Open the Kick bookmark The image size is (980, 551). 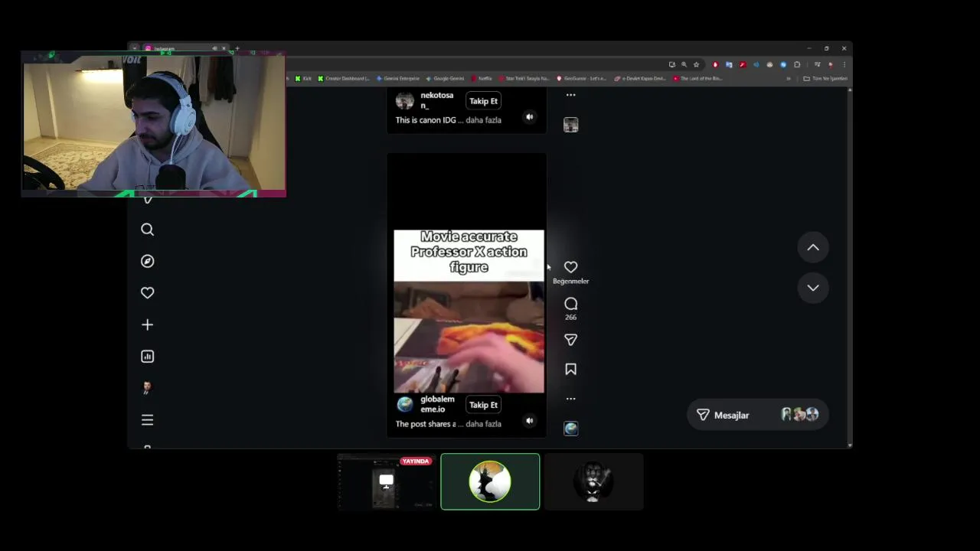tap(303, 78)
